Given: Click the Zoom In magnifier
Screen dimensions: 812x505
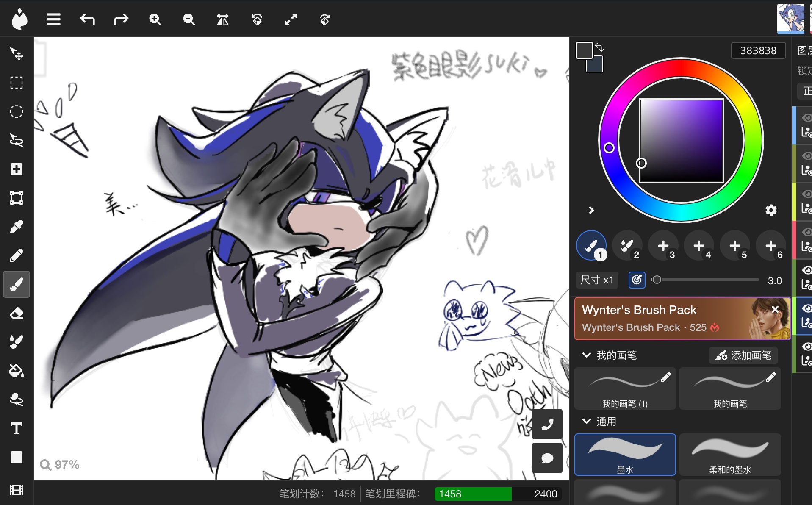Looking at the screenshot, I should pyautogui.click(x=155, y=19).
